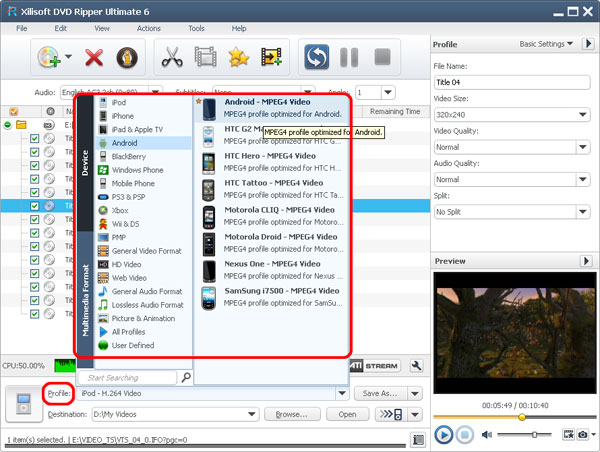Open the Actions menu
This screenshot has height=452, width=600.
[x=149, y=28]
